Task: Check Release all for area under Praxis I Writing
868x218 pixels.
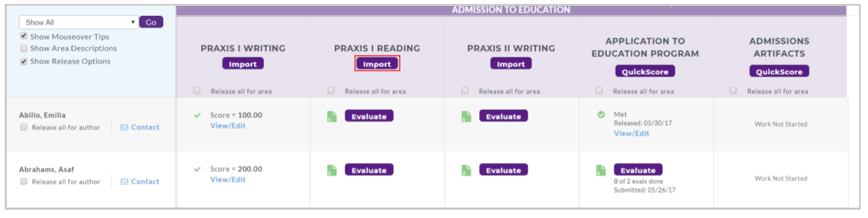Action: point(197,91)
